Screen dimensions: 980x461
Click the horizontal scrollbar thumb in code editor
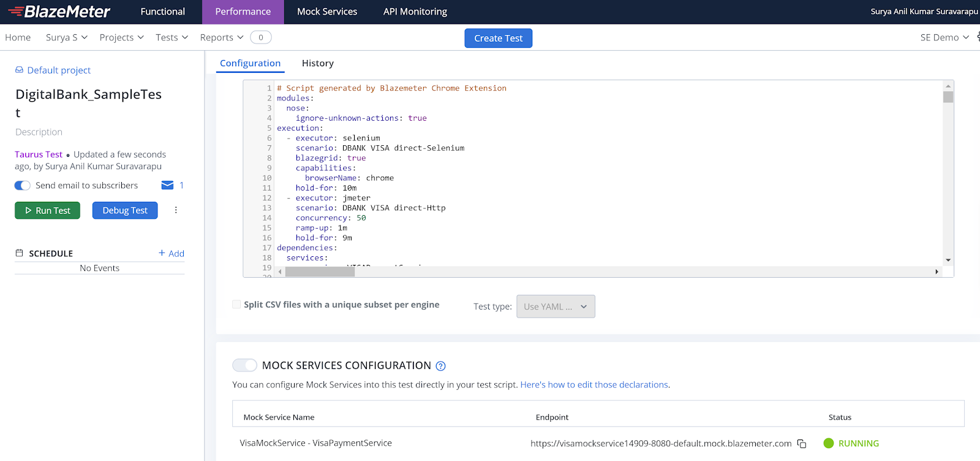click(320, 272)
